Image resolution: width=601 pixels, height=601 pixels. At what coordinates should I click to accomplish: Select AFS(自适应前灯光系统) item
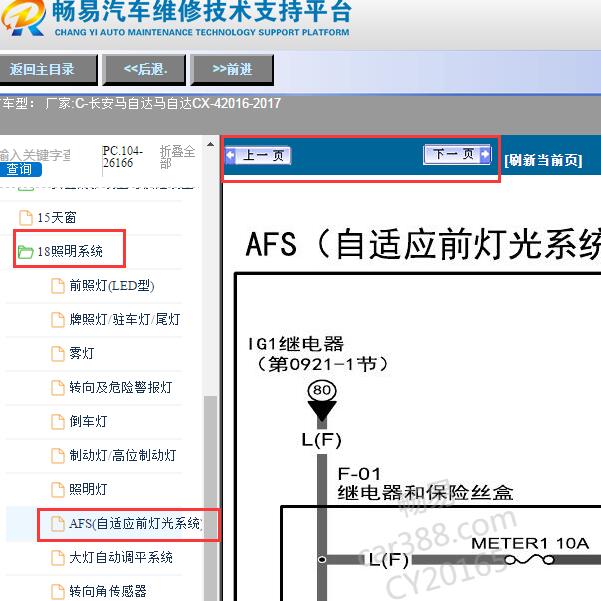[x=136, y=523]
